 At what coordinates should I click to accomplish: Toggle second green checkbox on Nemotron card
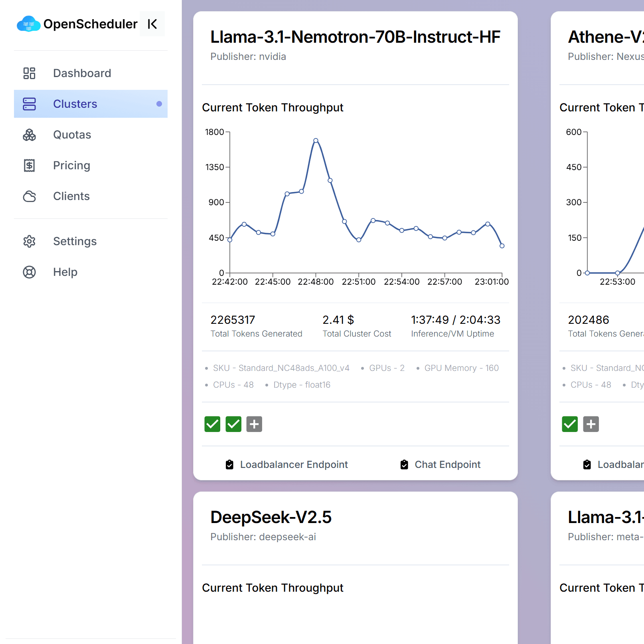[233, 424]
